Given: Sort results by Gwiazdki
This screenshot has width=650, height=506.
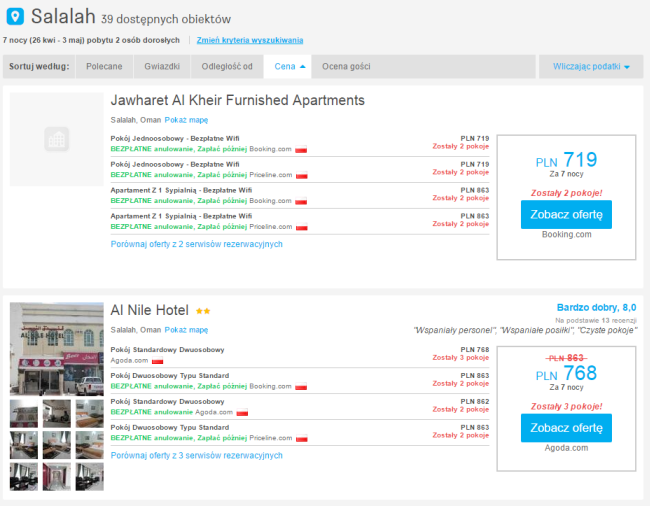Looking at the screenshot, I should coord(162,67).
